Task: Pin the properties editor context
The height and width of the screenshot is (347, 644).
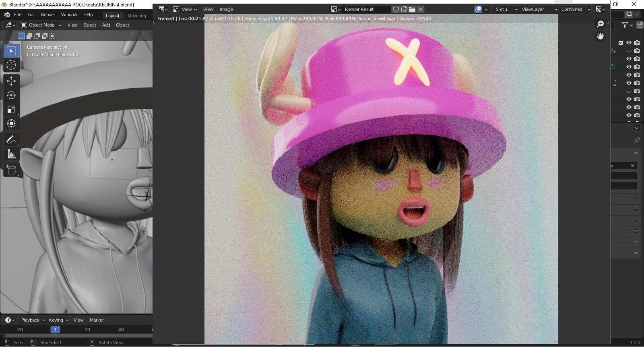Action: point(637,140)
